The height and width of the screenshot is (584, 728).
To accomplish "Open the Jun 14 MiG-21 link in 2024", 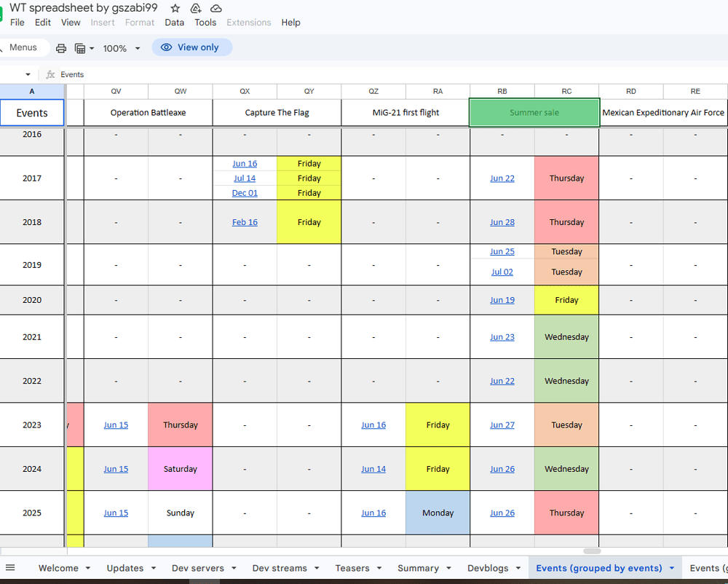I will [373, 469].
